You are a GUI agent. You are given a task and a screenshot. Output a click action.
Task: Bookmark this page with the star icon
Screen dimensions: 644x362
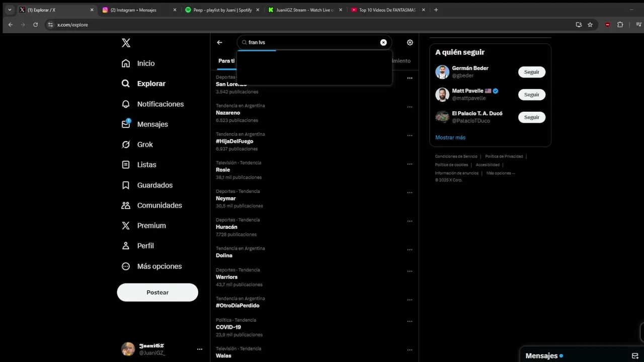tap(590, 25)
